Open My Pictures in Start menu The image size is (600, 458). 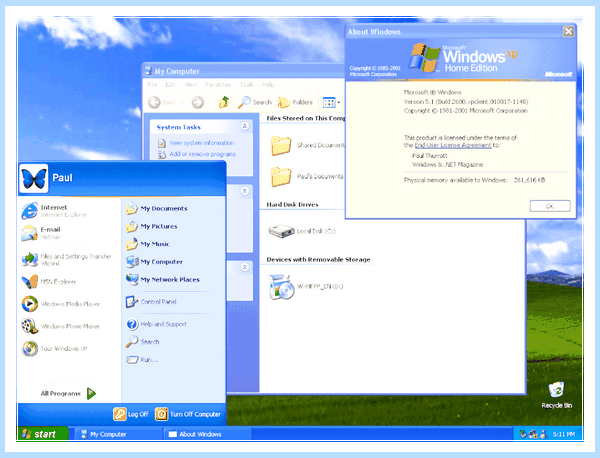click(152, 226)
